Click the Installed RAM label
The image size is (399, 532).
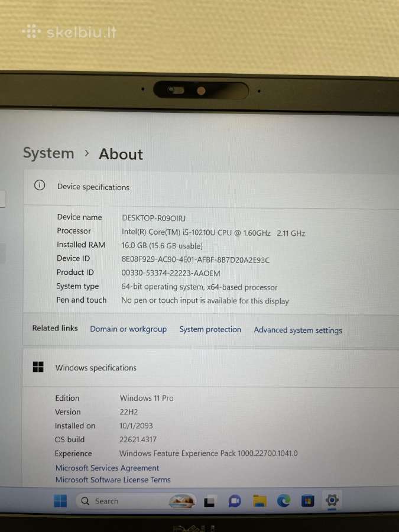tap(81, 245)
